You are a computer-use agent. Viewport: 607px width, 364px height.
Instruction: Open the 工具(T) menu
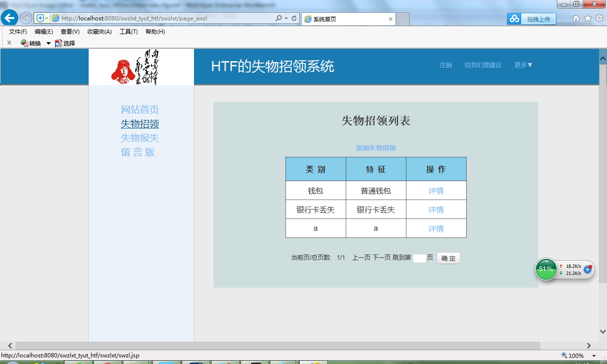point(129,32)
